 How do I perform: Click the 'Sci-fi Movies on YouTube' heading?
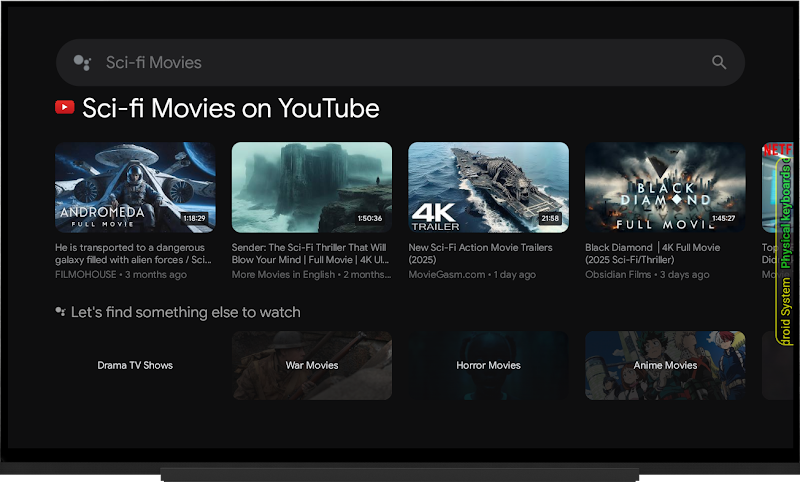pos(231,108)
